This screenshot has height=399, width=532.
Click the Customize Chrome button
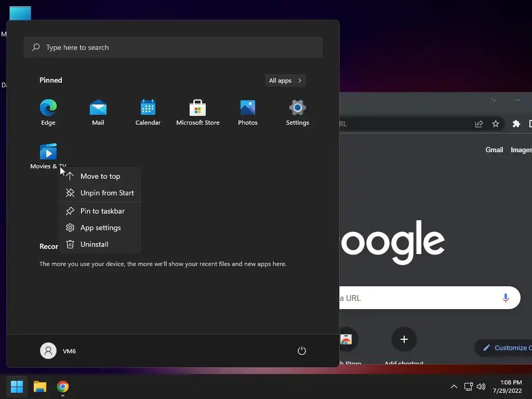click(x=503, y=348)
